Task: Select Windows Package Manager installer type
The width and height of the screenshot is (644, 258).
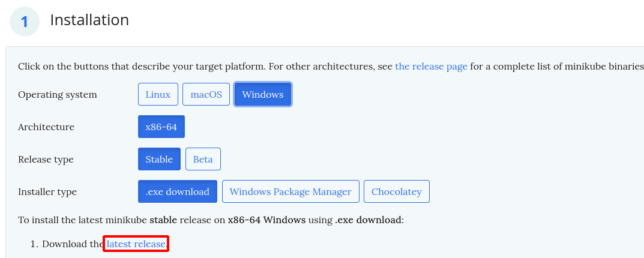Action: point(290,191)
